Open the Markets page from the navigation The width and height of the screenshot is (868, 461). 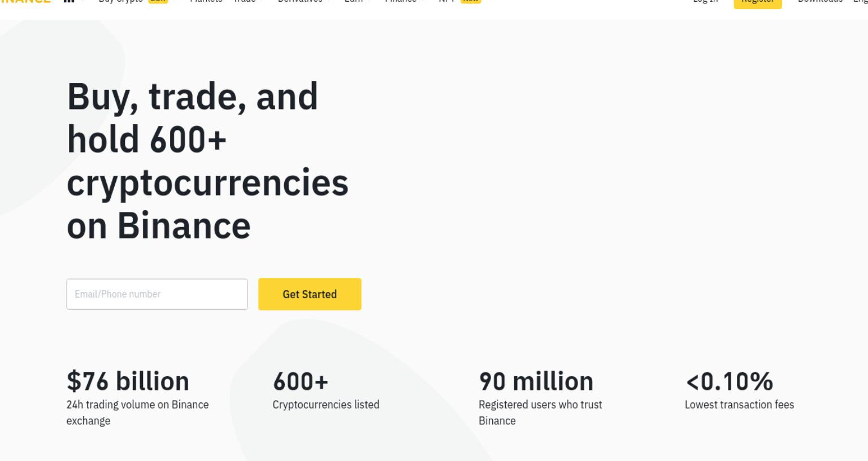point(206,2)
